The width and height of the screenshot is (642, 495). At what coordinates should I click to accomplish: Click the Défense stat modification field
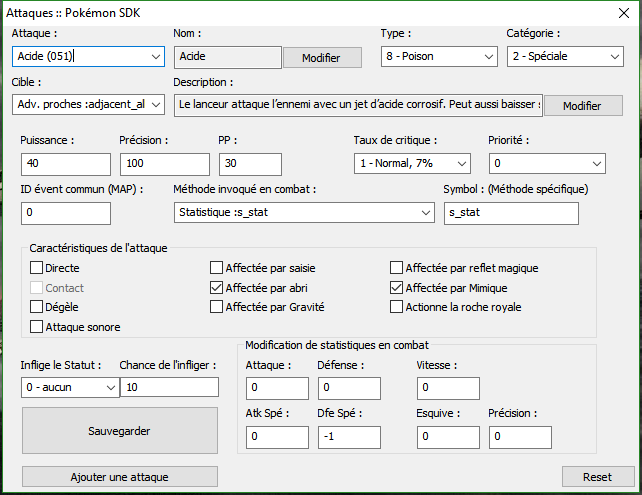pos(349,389)
